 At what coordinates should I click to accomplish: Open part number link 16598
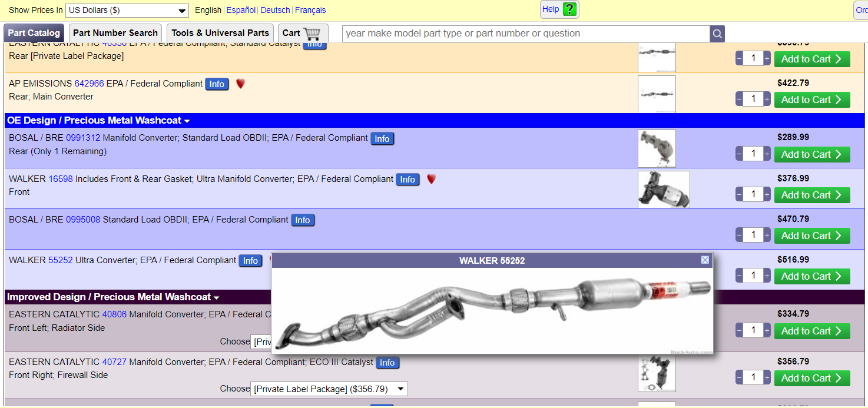click(x=61, y=178)
